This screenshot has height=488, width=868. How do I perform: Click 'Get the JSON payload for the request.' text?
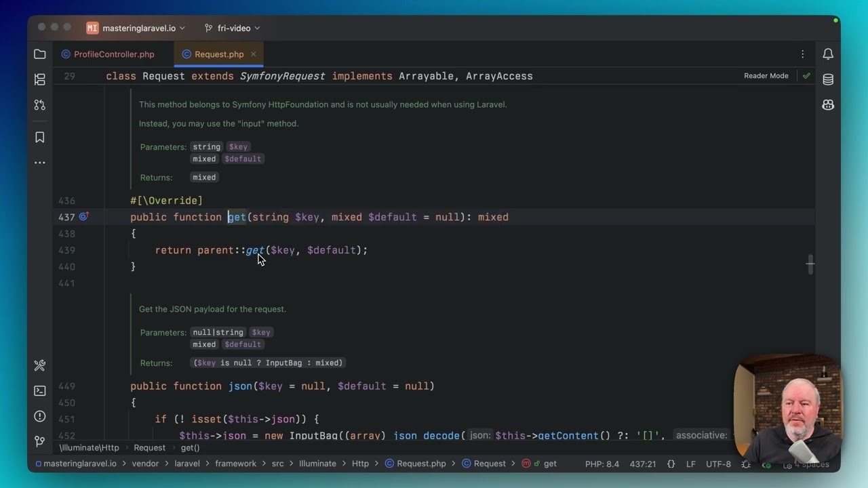[x=212, y=309]
